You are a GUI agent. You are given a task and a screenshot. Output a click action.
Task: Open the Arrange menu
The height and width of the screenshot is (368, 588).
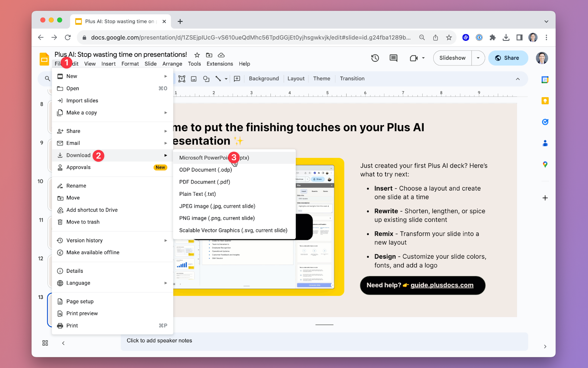pos(172,64)
